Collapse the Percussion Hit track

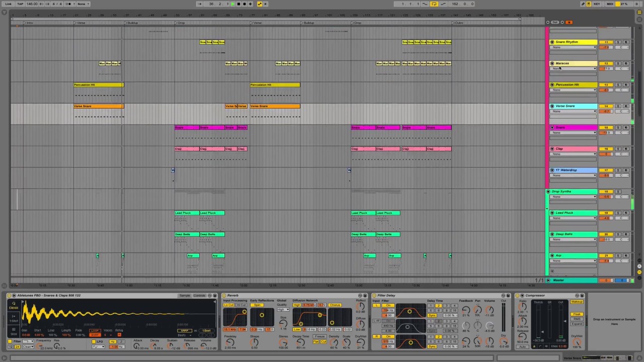(552, 85)
